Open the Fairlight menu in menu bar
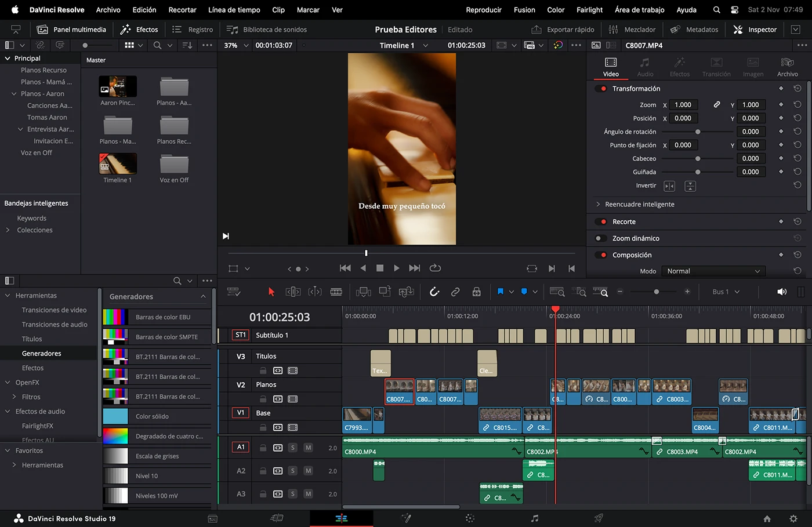The image size is (812, 527). (589, 10)
